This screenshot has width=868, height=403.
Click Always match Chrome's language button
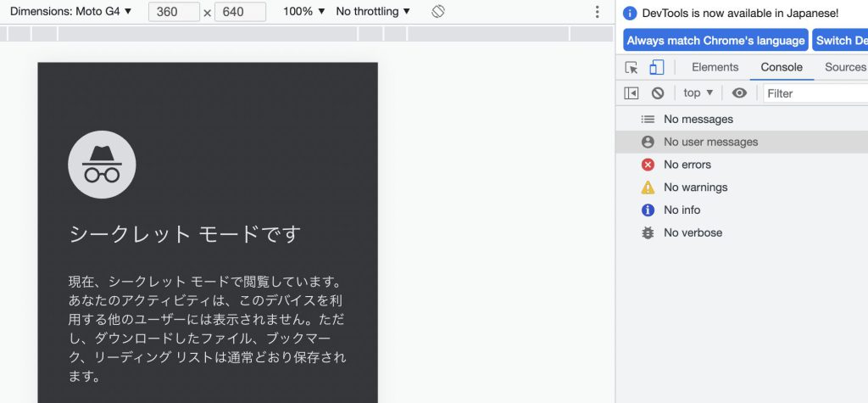(x=715, y=41)
